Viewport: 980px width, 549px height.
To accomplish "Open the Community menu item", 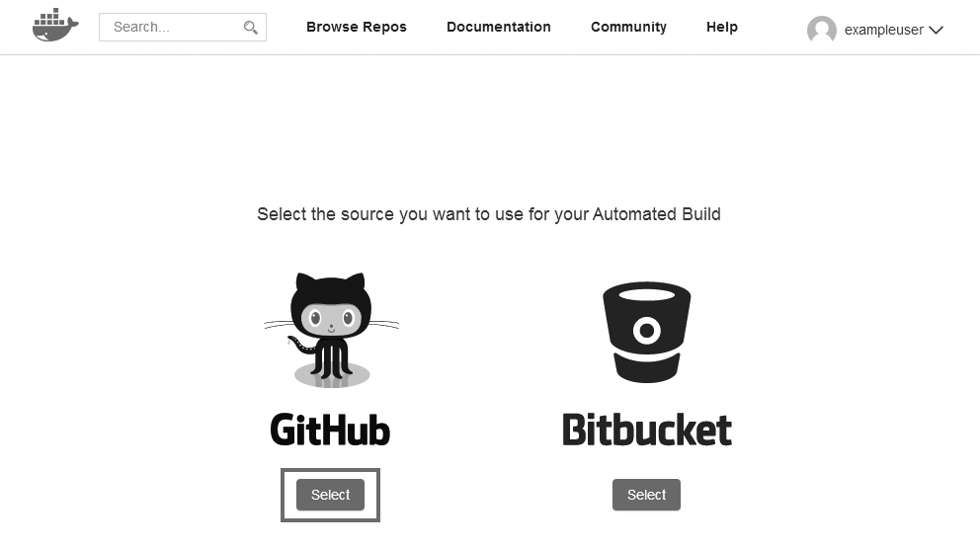I will [628, 27].
